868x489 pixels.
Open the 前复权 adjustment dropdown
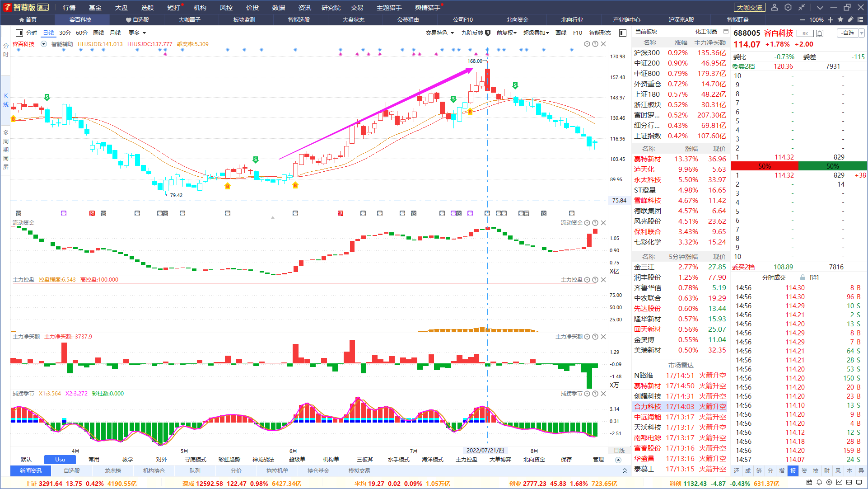(x=507, y=33)
